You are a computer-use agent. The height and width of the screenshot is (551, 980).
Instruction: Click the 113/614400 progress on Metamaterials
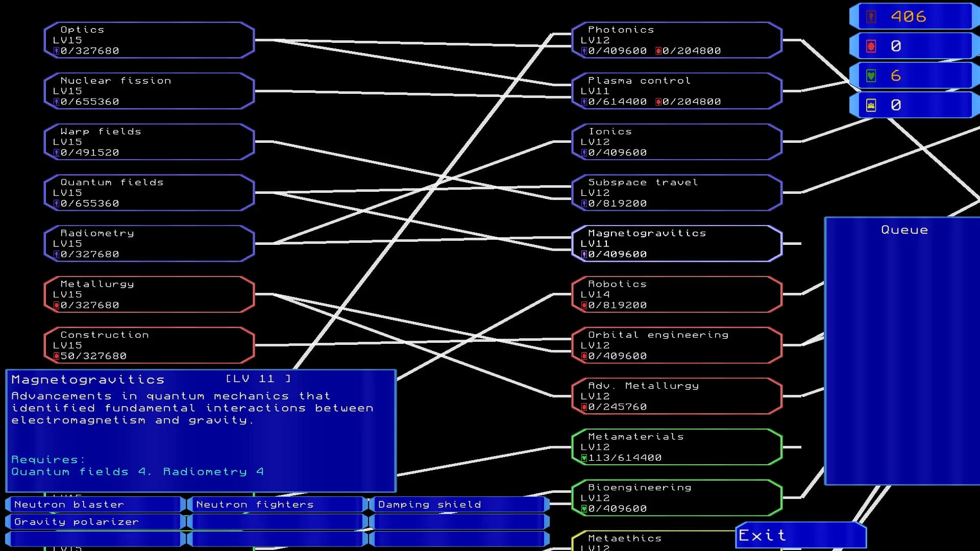(x=625, y=458)
